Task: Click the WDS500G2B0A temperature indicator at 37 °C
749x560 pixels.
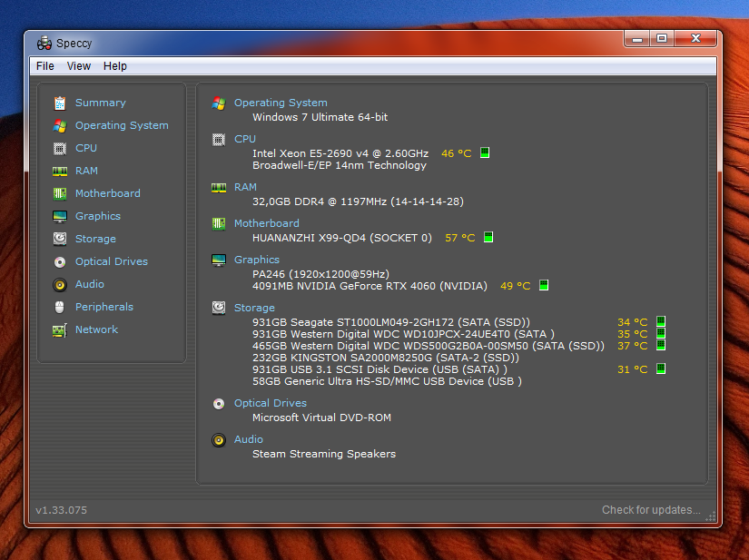Action: click(661, 345)
